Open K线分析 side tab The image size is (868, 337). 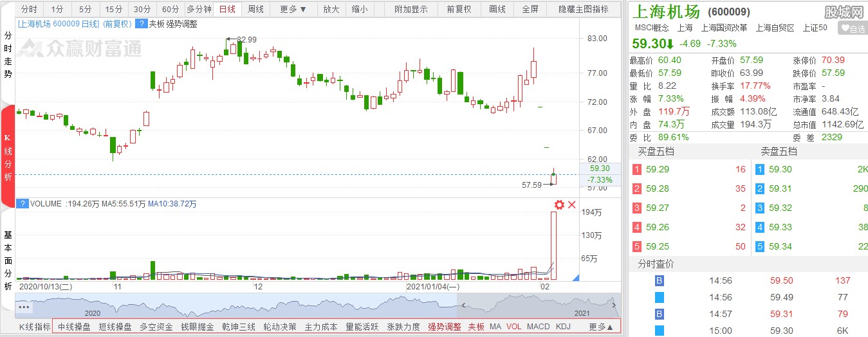pyautogui.click(x=8, y=158)
